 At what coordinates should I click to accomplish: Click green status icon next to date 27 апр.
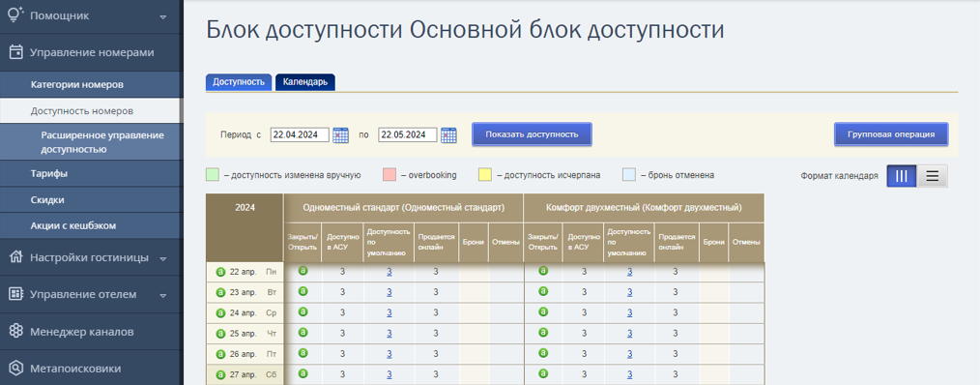pyautogui.click(x=220, y=375)
